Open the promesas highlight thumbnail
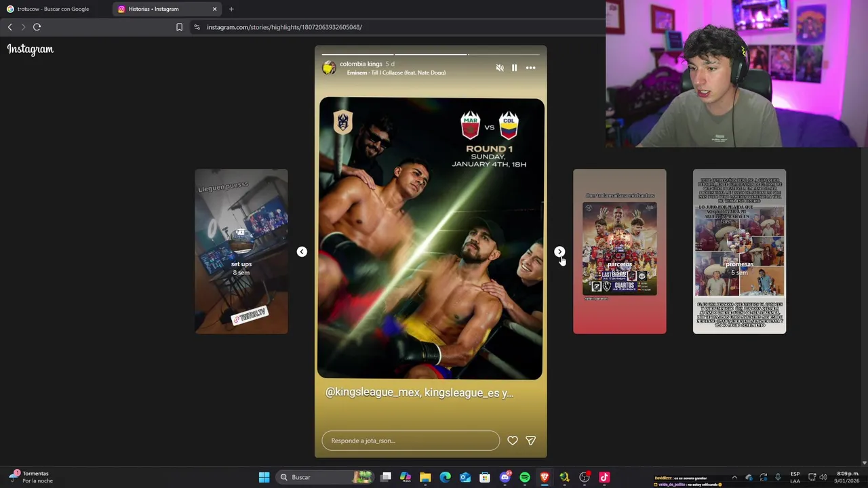Viewport: 868px width, 488px height. click(x=740, y=251)
